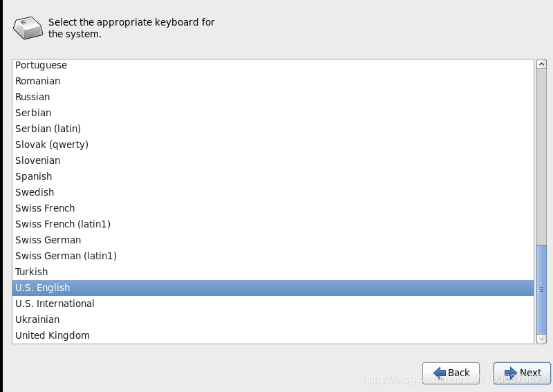The height and width of the screenshot is (392, 553).
Task: Click the blue Next arrow icon
Action: click(511, 373)
